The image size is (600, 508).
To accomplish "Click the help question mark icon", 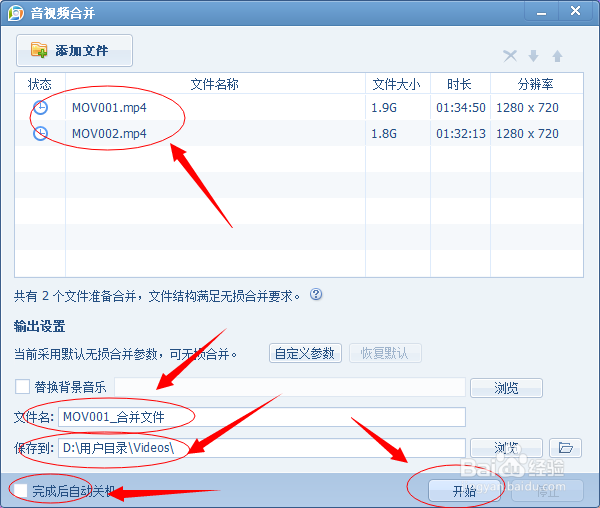I will click(316, 295).
